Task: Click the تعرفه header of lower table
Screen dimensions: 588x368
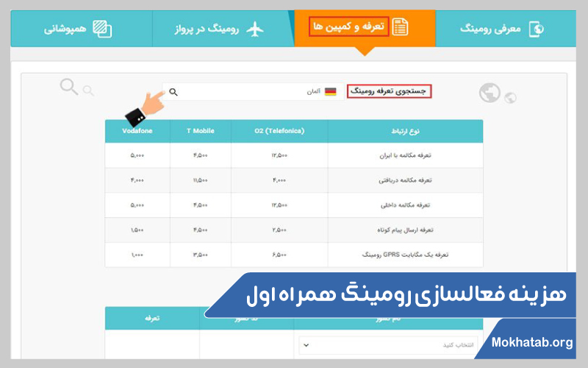Action: 152,318
